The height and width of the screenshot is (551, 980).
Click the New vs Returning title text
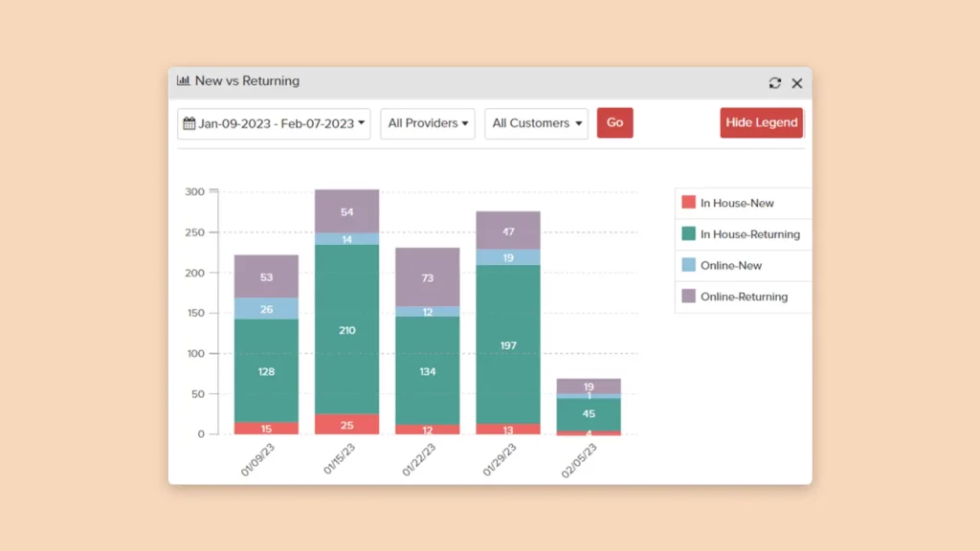click(x=247, y=80)
